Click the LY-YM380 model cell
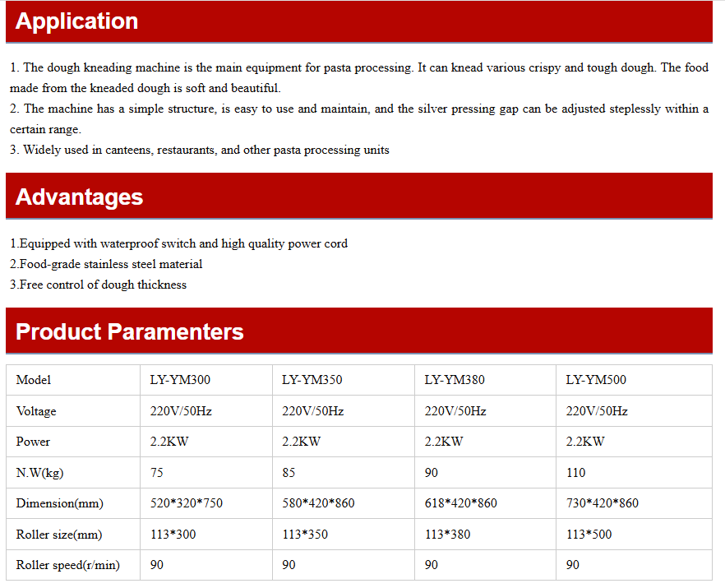Screen dimensions: 725x588 [455, 380]
